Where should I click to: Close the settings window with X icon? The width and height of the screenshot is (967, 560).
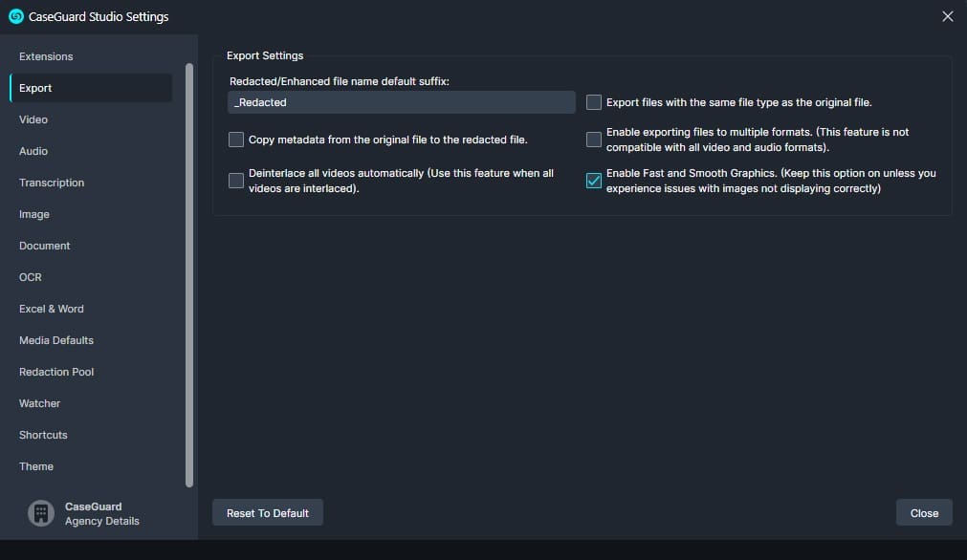pos(947,16)
